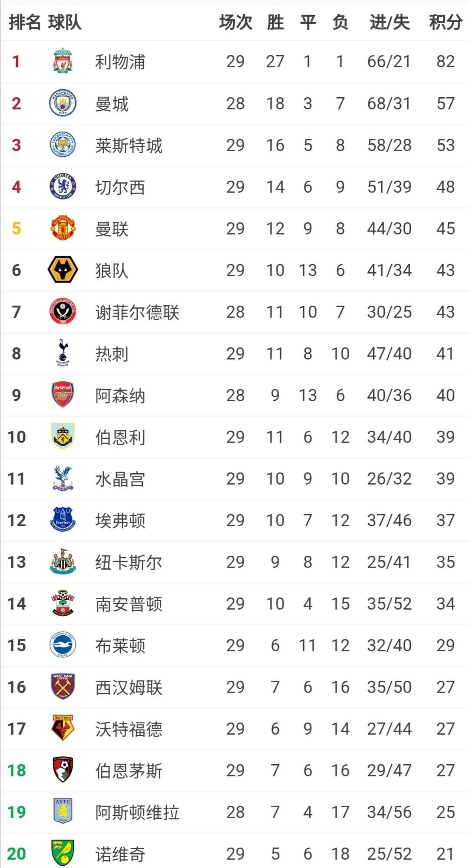This screenshot has width=469, height=868.
Task: Open team name 谢菲尔德联
Action: click(x=137, y=312)
